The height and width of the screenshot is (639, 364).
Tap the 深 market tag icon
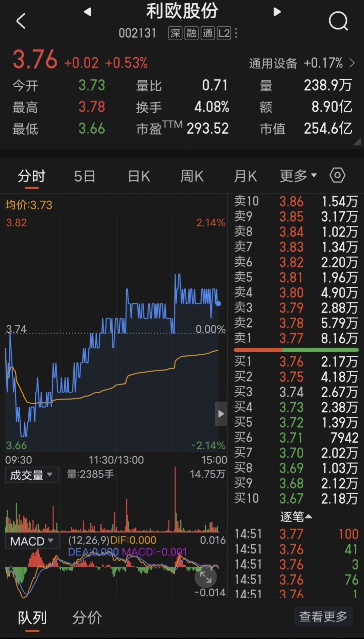(x=175, y=33)
